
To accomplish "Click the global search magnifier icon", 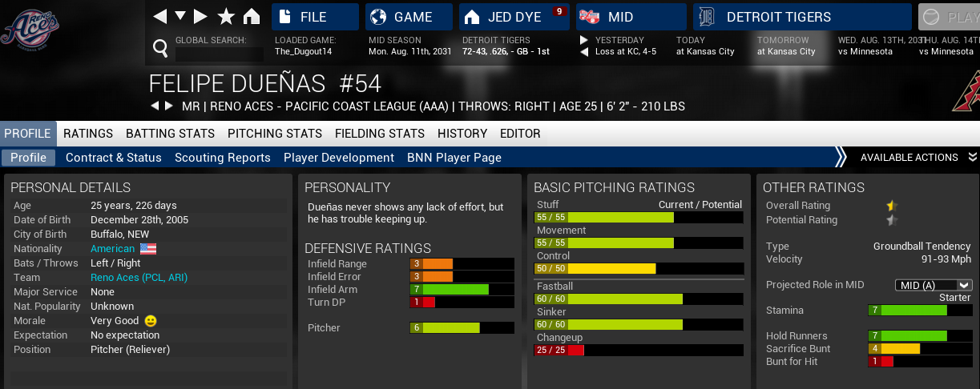I will tap(160, 50).
